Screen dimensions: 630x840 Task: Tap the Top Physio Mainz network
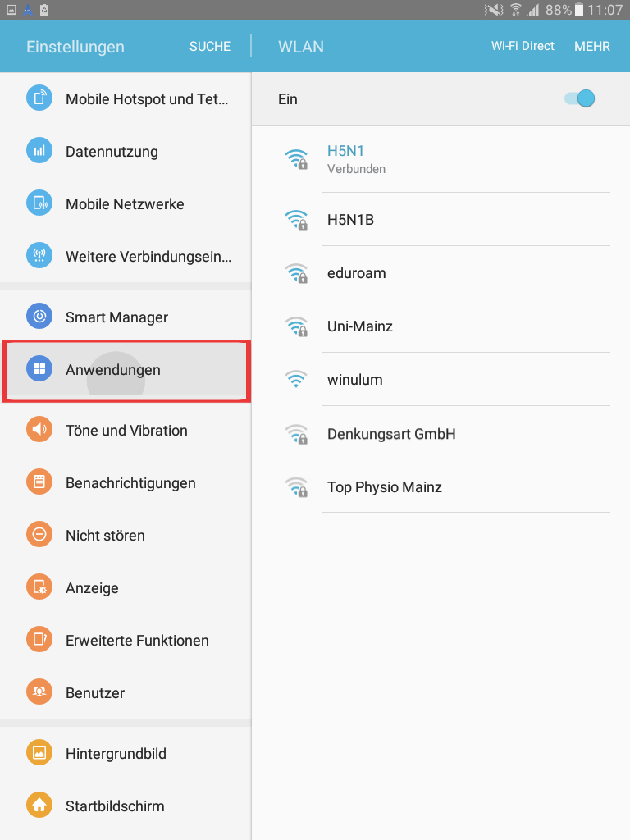tap(441, 486)
